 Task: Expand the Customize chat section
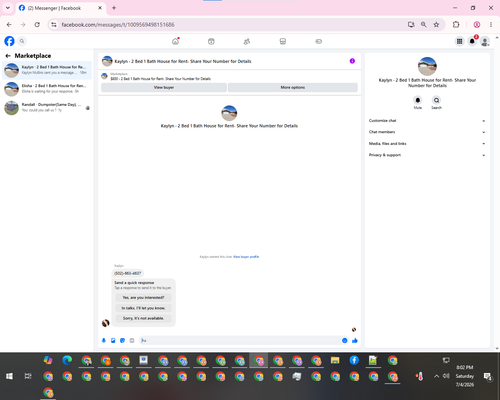pos(427,121)
